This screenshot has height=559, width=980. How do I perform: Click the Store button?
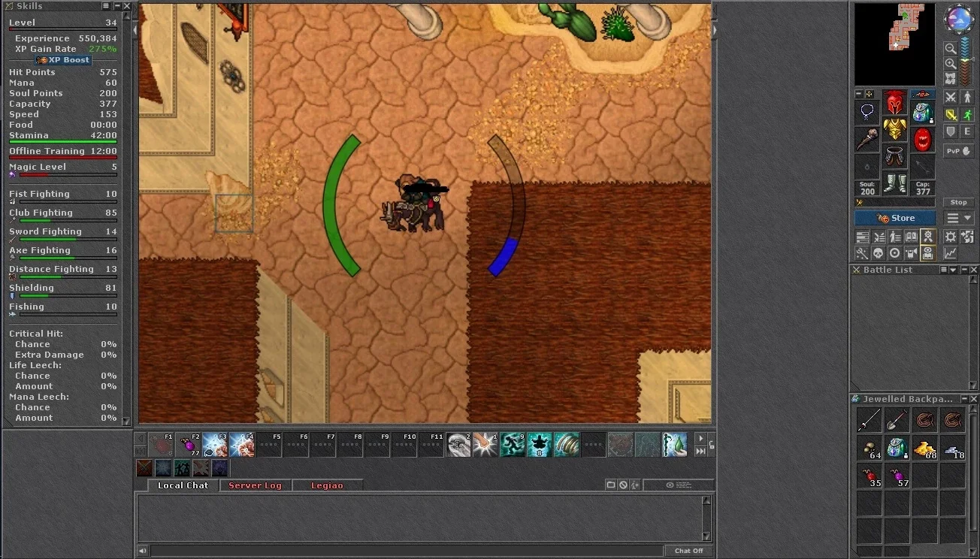tap(895, 218)
